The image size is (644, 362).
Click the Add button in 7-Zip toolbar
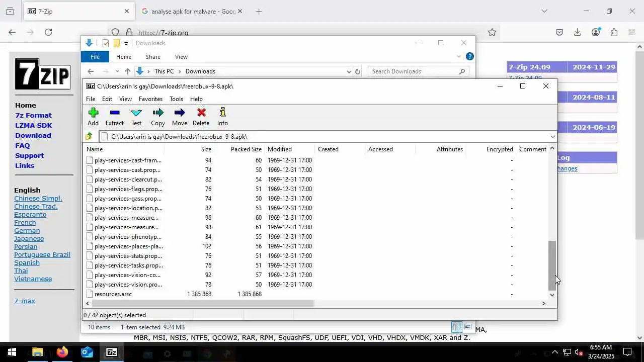[x=93, y=117]
